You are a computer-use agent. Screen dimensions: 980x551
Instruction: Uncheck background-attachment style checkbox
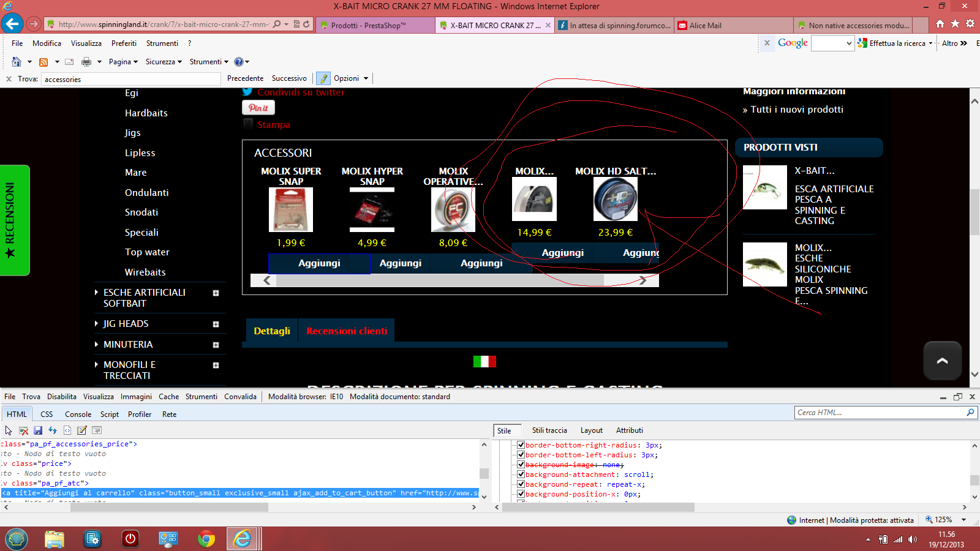pyautogui.click(x=521, y=474)
